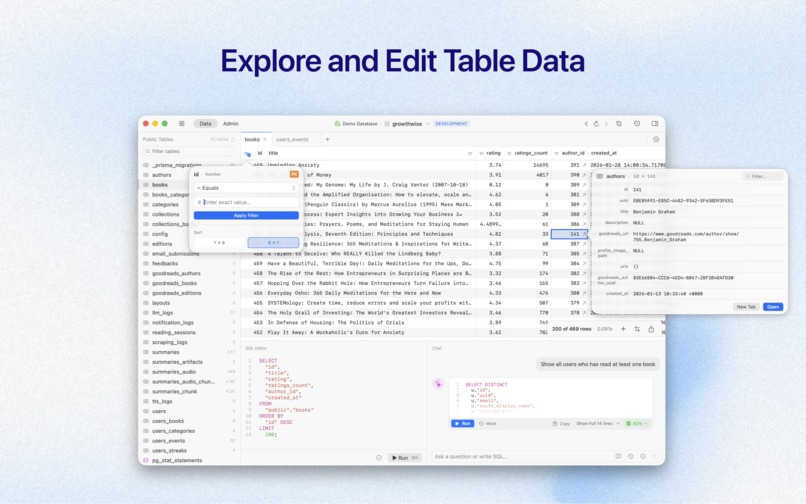This screenshot has height=504, width=806.
Task: Open the grid layout icon beside Data
Action: [181, 123]
